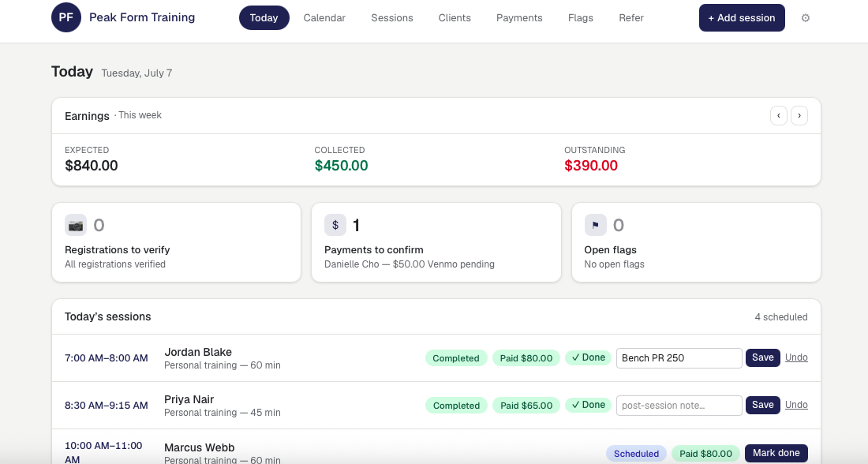Switch to the Calendar tab
This screenshot has width=868, height=464.
point(324,17)
